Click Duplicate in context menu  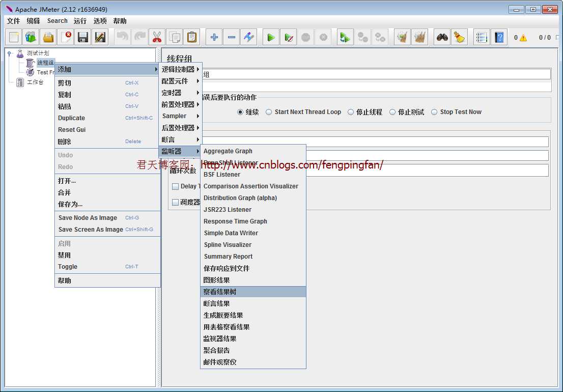click(x=107, y=118)
